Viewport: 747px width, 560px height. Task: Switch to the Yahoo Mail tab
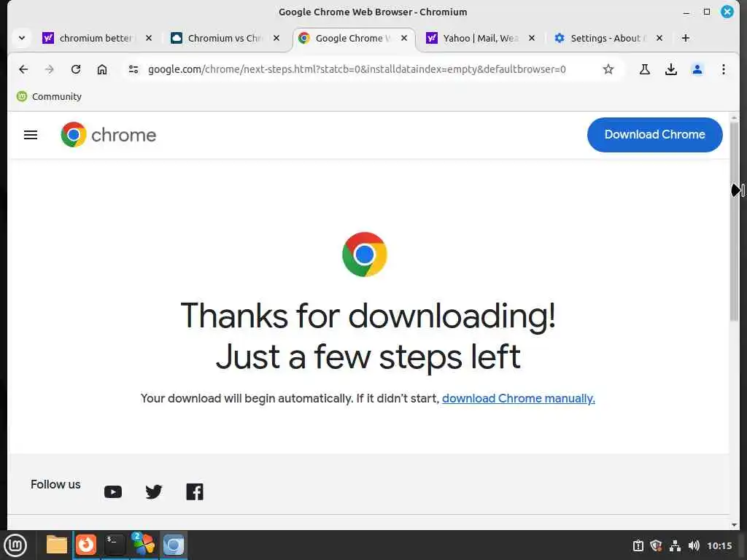point(480,38)
